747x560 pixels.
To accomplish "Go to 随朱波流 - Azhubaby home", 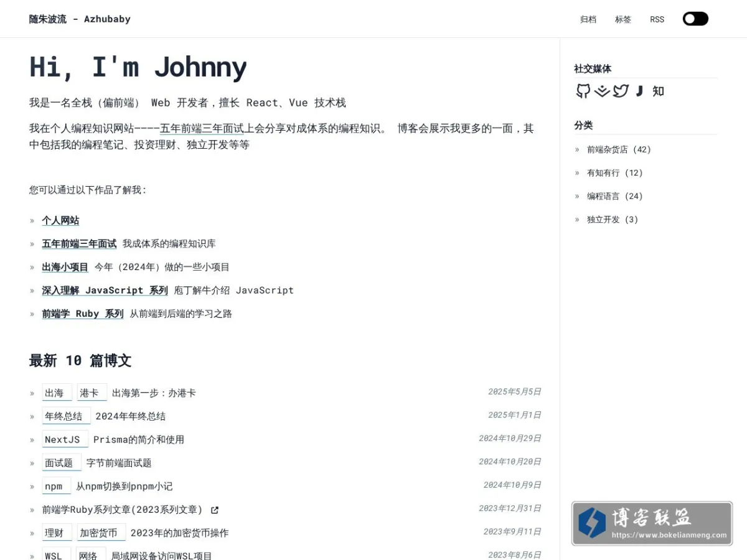I will coord(80,19).
